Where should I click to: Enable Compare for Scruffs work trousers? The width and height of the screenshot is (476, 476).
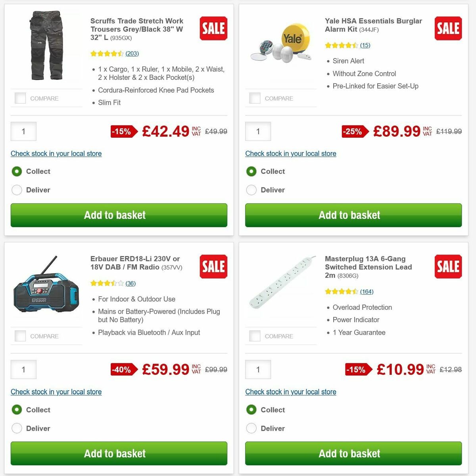click(20, 98)
